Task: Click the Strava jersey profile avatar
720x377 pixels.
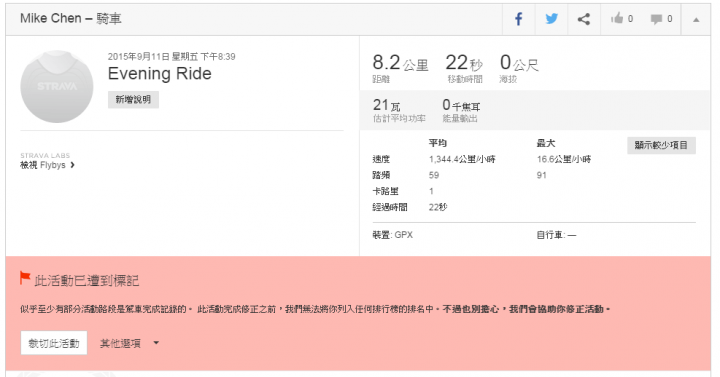Action: [57, 86]
